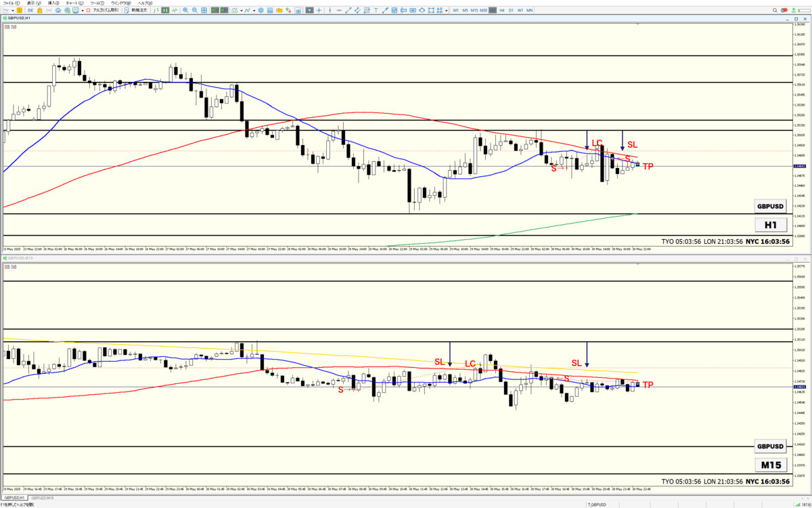Screen dimensions: 812x508
Task: Switch chart to line chart style
Action: coord(175,10)
